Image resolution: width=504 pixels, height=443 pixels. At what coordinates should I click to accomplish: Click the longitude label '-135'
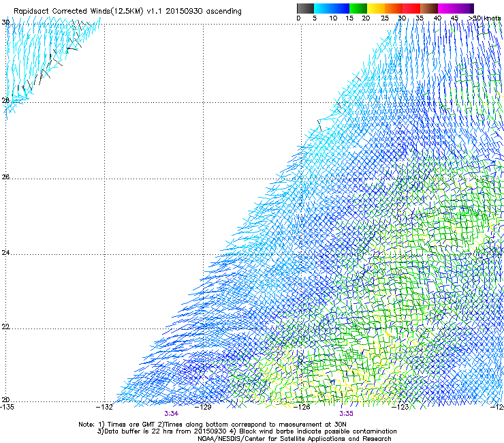[7, 407]
